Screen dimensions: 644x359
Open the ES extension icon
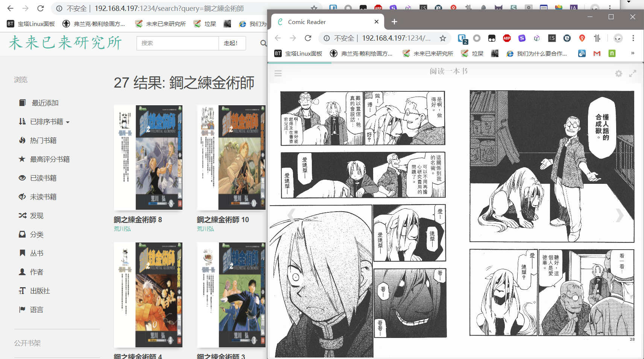click(x=552, y=38)
